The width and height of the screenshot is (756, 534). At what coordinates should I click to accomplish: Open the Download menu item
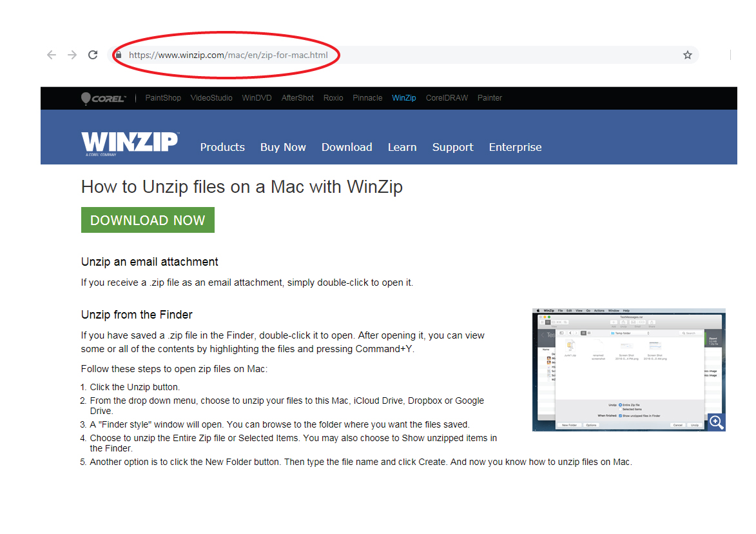(x=347, y=147)
